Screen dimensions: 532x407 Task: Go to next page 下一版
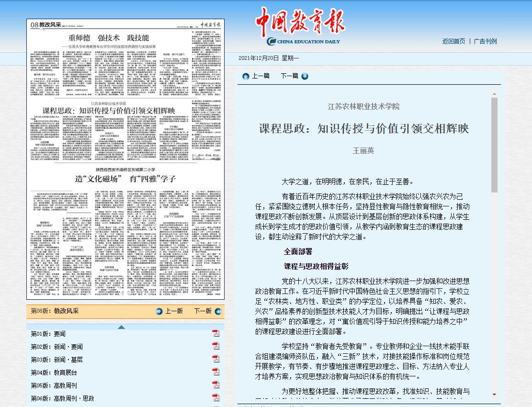point(217,311)
